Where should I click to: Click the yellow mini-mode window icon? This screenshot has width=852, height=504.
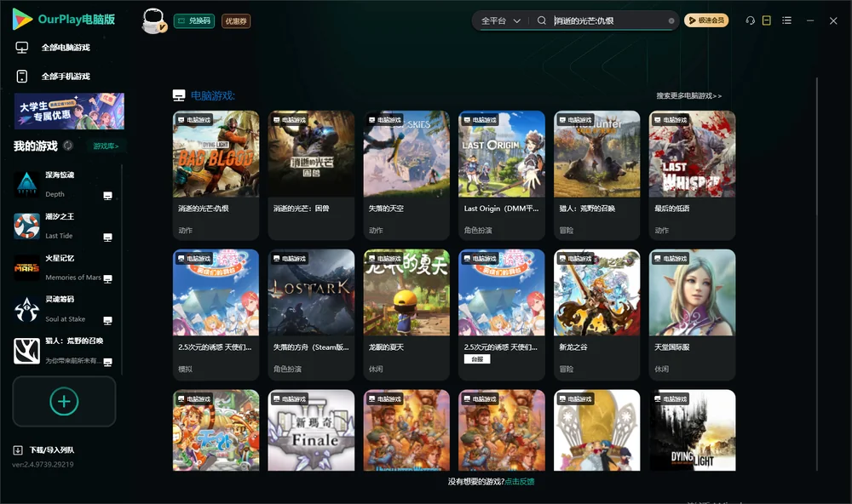tap(767, 20)
